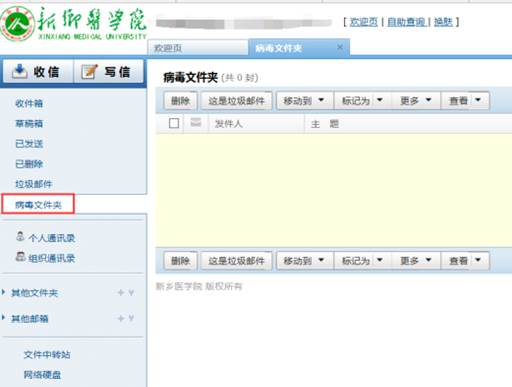The image size is (512, 387).
Task: Open the top 查看 arrow dropdown
Action: click(478, 100)
